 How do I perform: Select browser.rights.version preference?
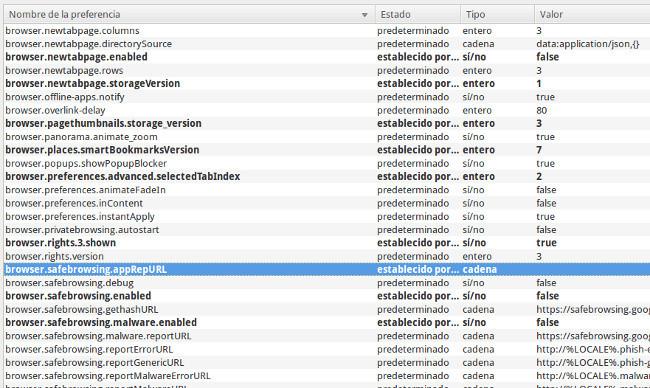tap(327, 256)
